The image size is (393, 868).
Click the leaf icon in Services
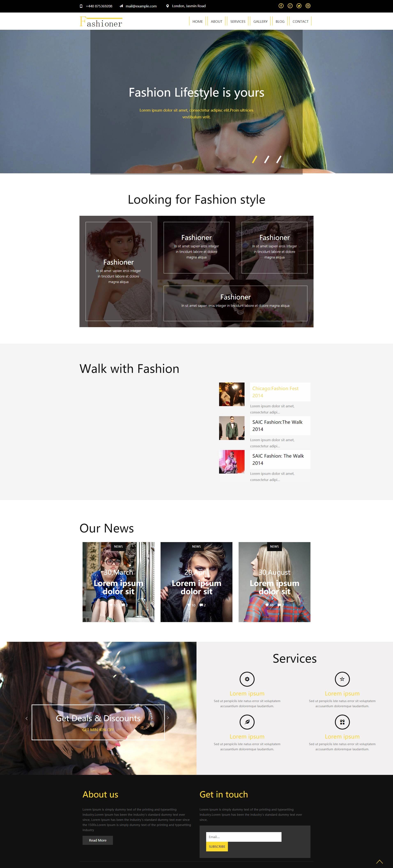[247, 722]
